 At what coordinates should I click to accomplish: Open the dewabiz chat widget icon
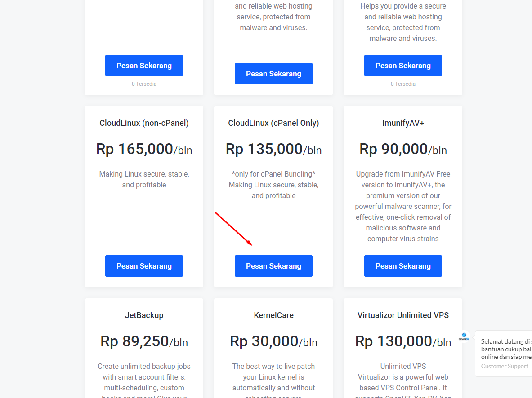pyautogui.click(x=464, y=336)
